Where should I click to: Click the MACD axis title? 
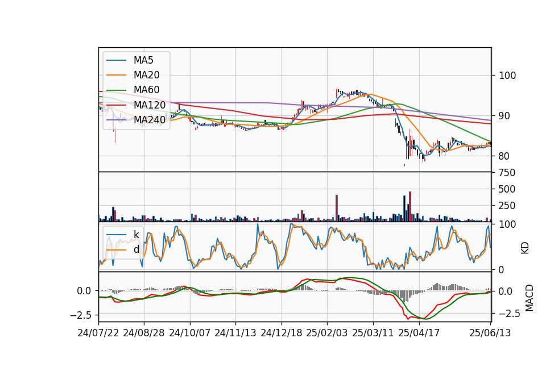click(x=530, y=298)
